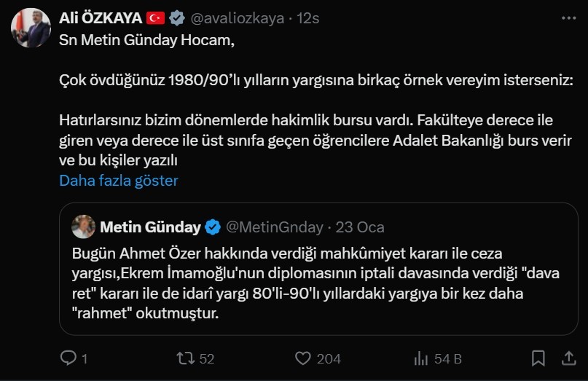Expand tweet with Daha fazla göster
The image size is (588, 381).
coord(119,180)
